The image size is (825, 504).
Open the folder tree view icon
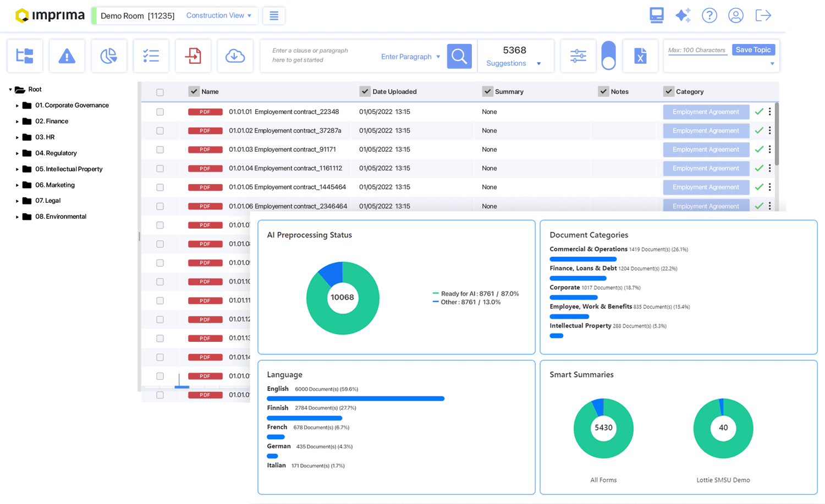pyautogui.click(x=25, y=56)
